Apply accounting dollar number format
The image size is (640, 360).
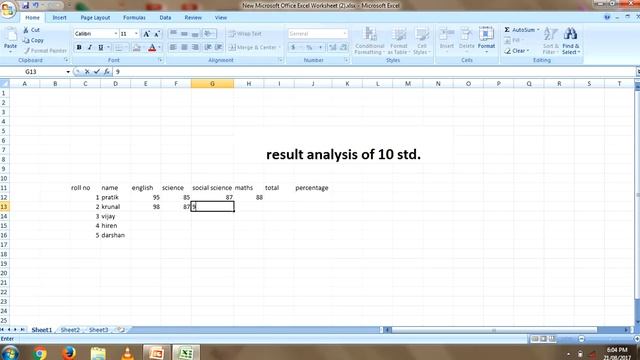pos(293,48)
